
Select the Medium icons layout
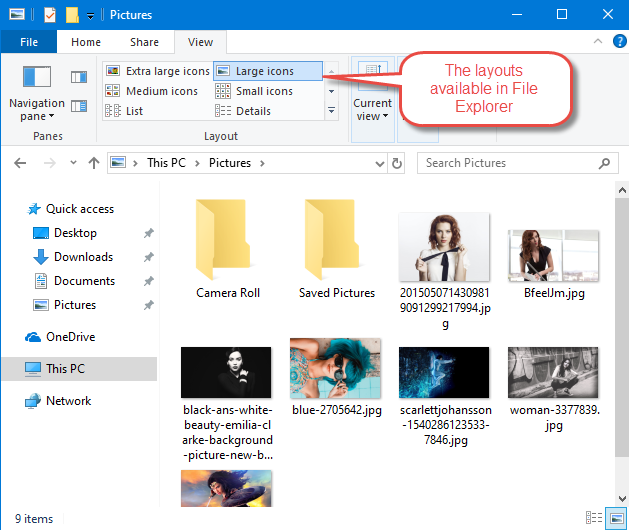pyautogui.click(x=152, y=91)
